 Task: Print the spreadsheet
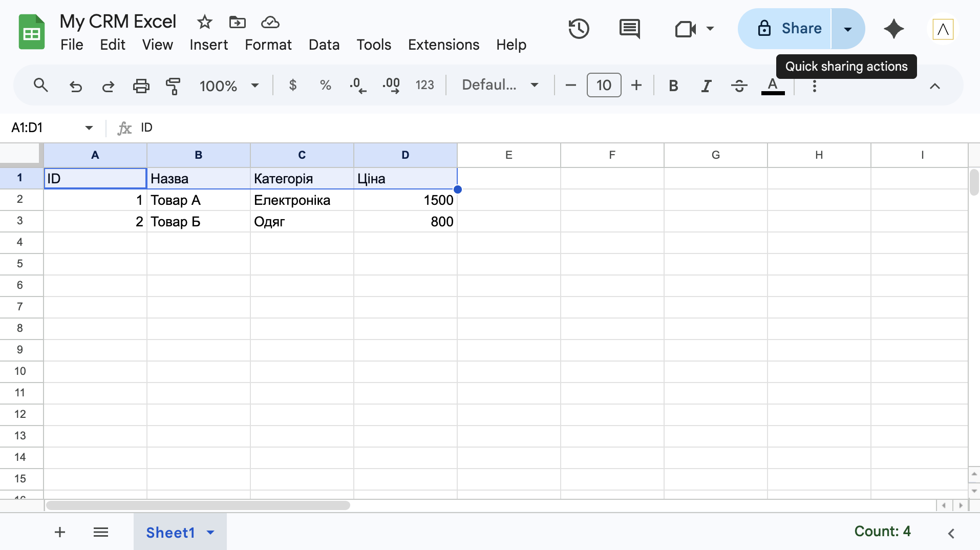(x=141, y=86)
